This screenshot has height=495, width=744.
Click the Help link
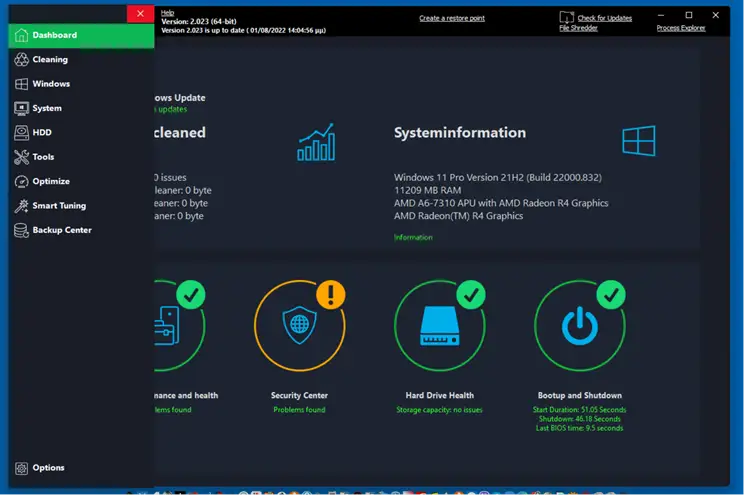[x=167, y=13]
